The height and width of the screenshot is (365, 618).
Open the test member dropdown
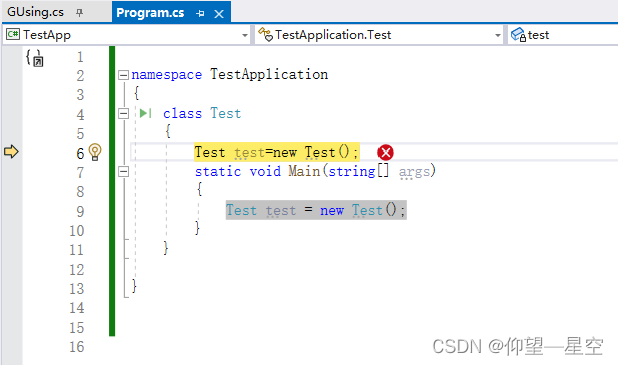[x=563, y=35]
